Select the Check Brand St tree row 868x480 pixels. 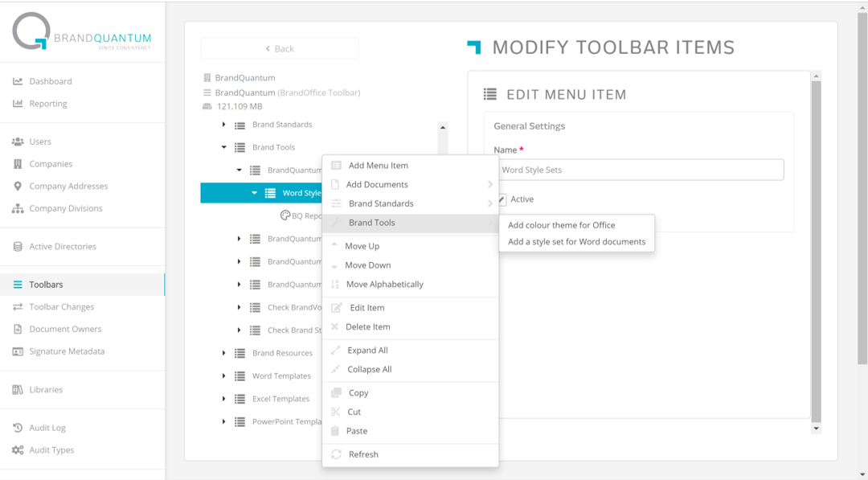(x=295, y=330)
